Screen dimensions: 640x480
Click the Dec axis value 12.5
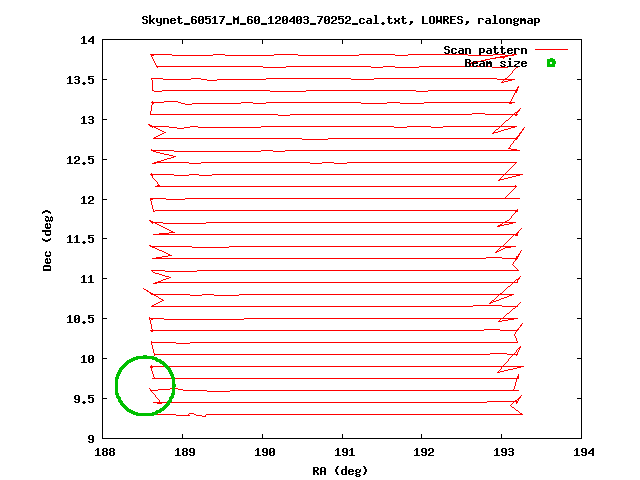(x=80, y=160)
